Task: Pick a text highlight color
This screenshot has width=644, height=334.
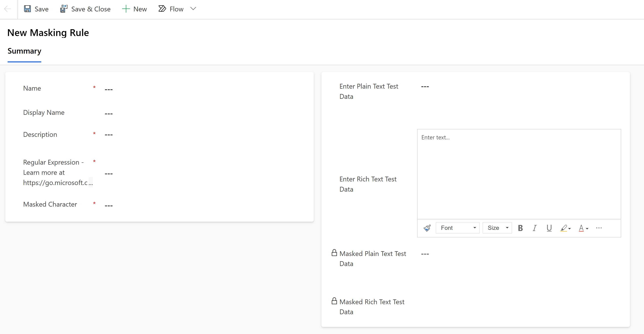Action: (x=565, y=228)
